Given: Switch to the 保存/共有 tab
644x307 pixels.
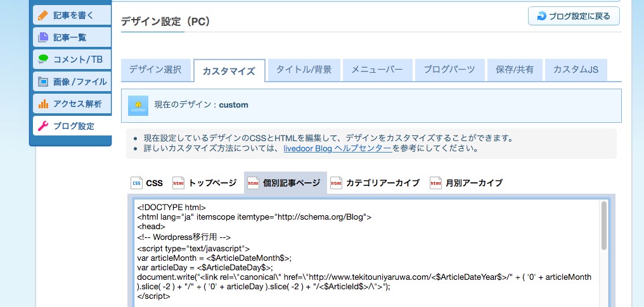Looking at the screenshot, I should click(x=515, y=70).
